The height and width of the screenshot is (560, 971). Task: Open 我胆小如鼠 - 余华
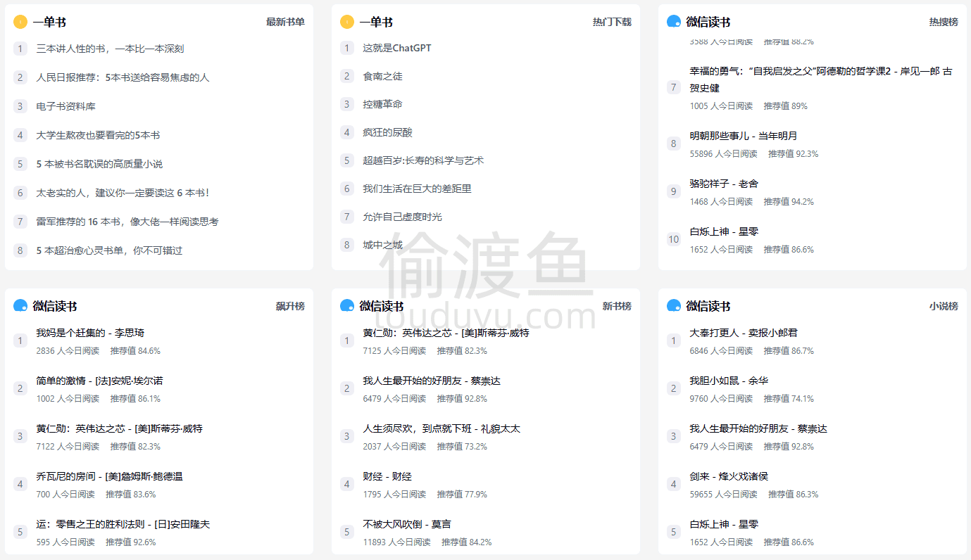[729, 381]
